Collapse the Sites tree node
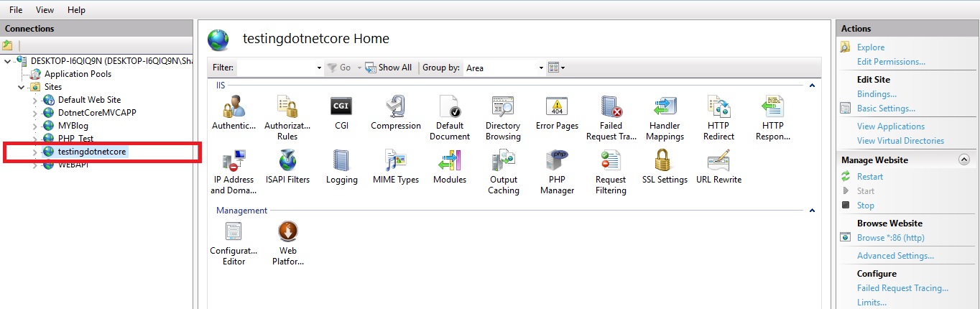Image resolution: width=980 pixels, height=309 pixels. (22, 87)
